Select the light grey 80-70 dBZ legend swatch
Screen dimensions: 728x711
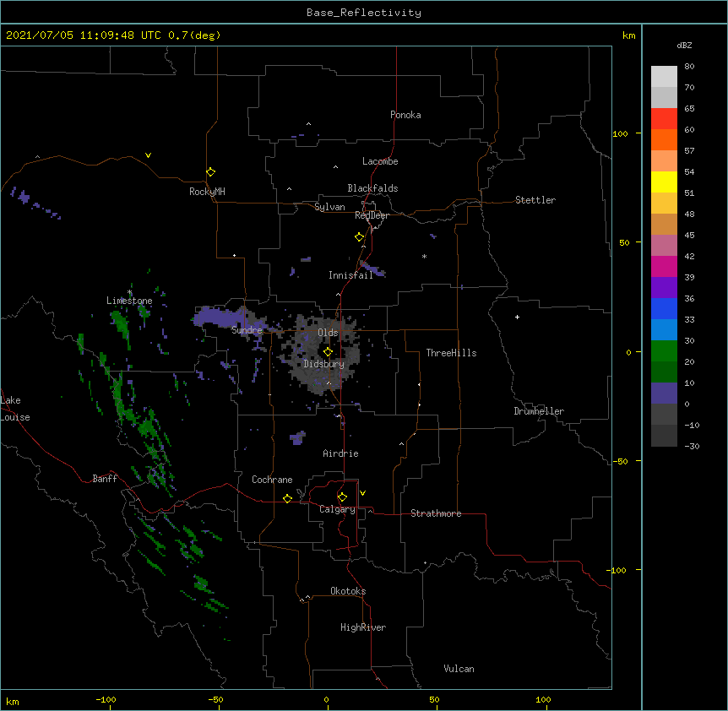tap(664, 77)
